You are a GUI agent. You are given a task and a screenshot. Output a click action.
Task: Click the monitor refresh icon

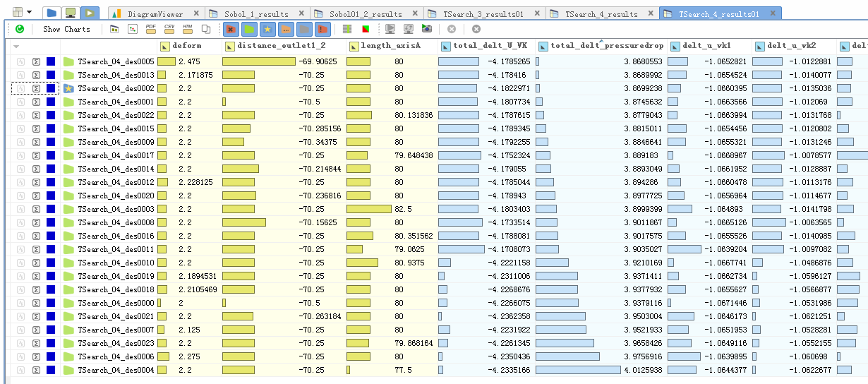point(408,29)
